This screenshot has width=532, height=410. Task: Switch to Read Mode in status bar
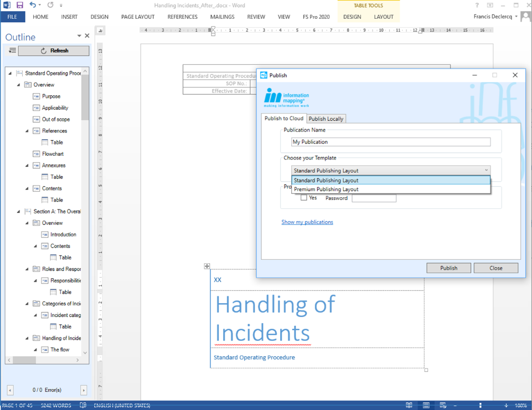(x=409, y=405)
